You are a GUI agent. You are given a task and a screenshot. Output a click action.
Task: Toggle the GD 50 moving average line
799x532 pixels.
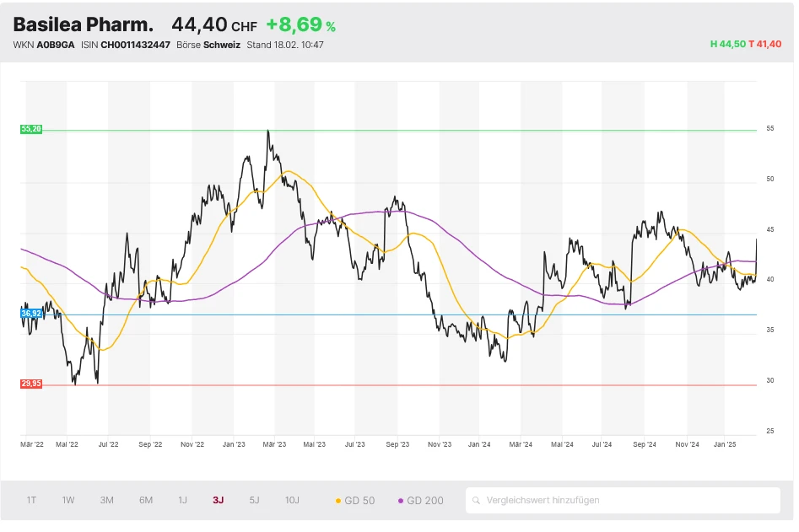(x=358, y=499)
